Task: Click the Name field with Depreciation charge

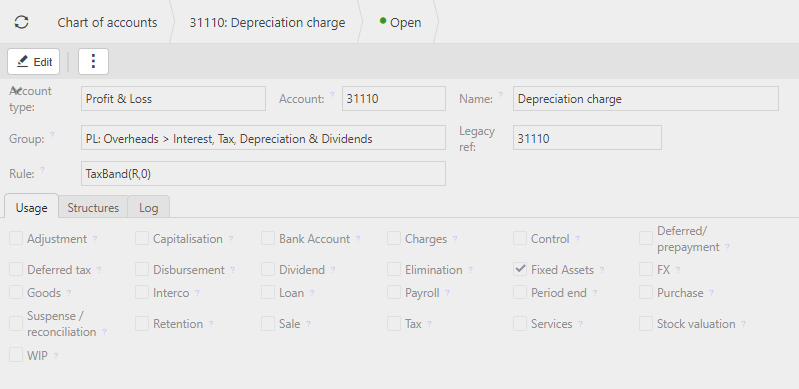Action: [646, 98]
